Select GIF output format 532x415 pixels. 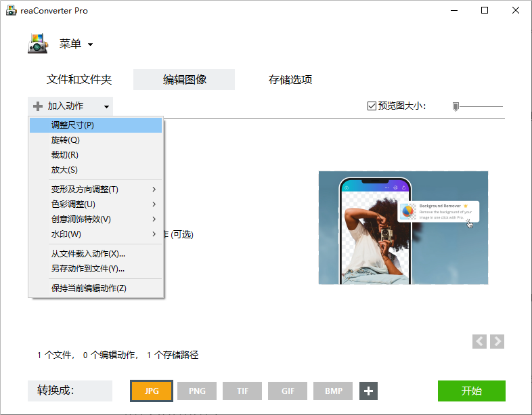[x=288, y=391]
